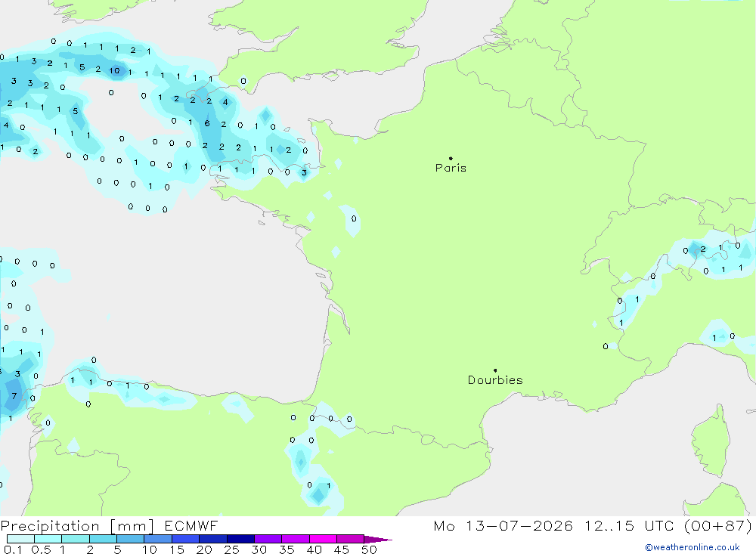756x554 pixels.
Task: Click the purple arrow tip ending the legend
Action: pyautogui.click(x=378, y=540)
